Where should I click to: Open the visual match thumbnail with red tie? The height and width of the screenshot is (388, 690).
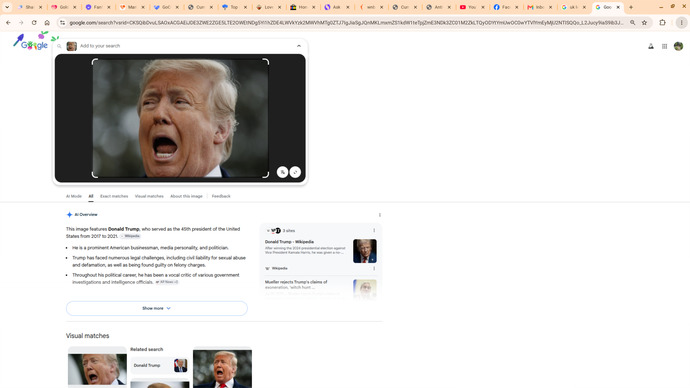pos(222,368)
